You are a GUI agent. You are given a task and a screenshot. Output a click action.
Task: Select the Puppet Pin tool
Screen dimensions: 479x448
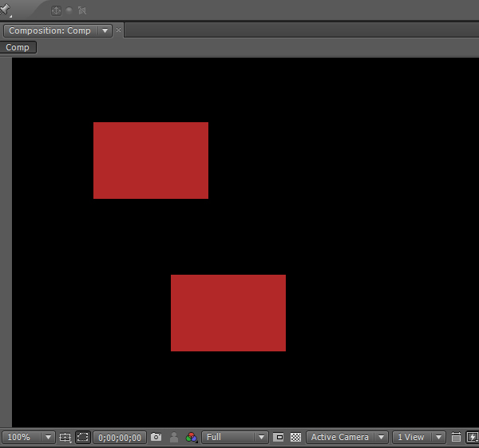5,9
